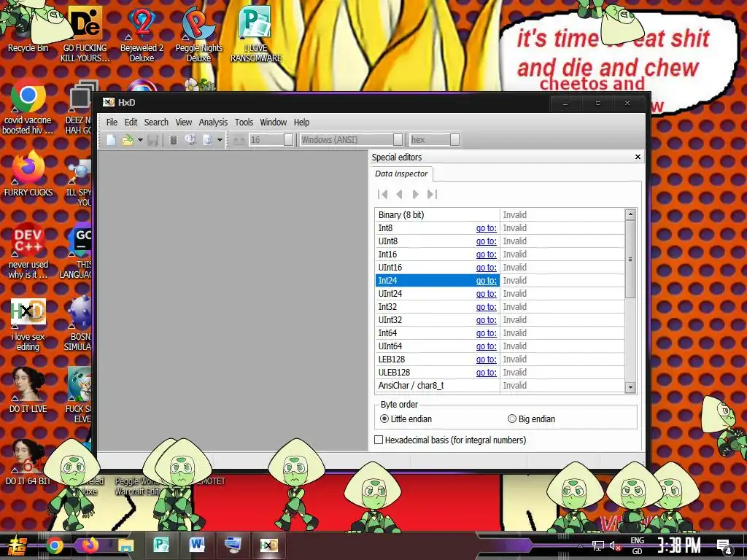747x560 pixels.
Task: Jump to first byte in Data inspector
Action: point(382,194)
